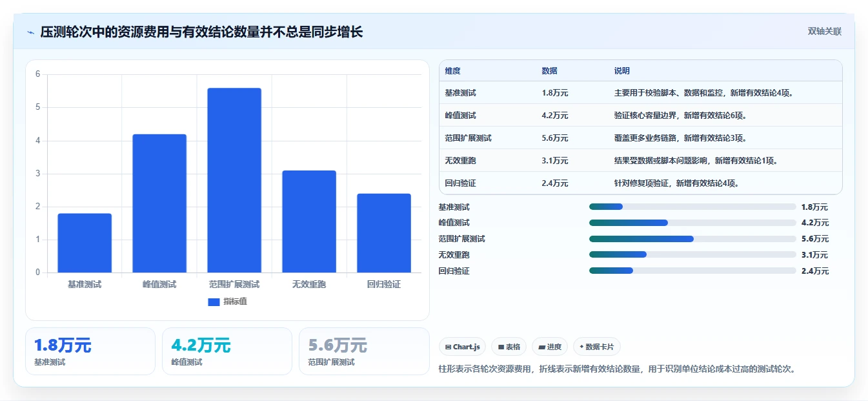Click the 维度 column header
The image size is (868, 401).
(x=453, y=71)
